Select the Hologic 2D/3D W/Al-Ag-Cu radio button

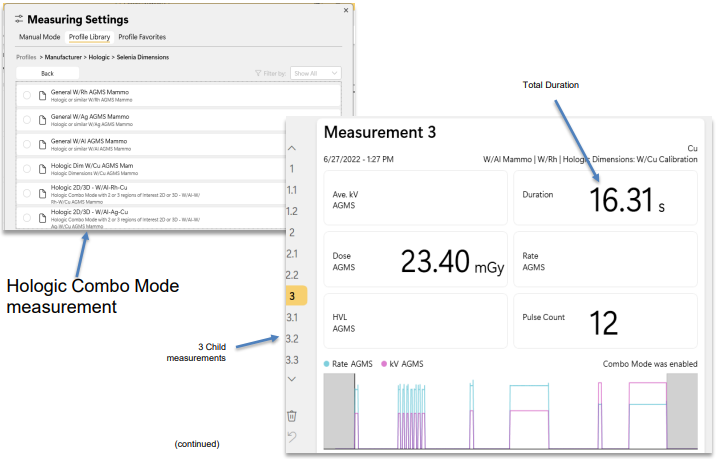(27, 217)
